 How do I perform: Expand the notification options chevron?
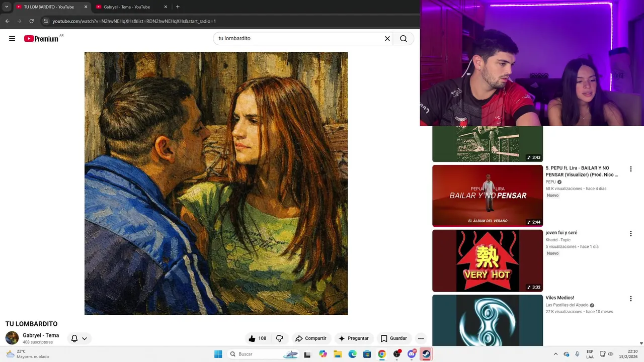click(x=85, y=338)
